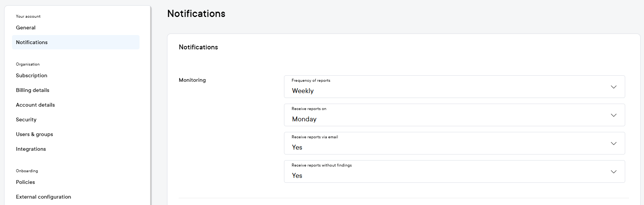Go to Integrations

(31, 149)
